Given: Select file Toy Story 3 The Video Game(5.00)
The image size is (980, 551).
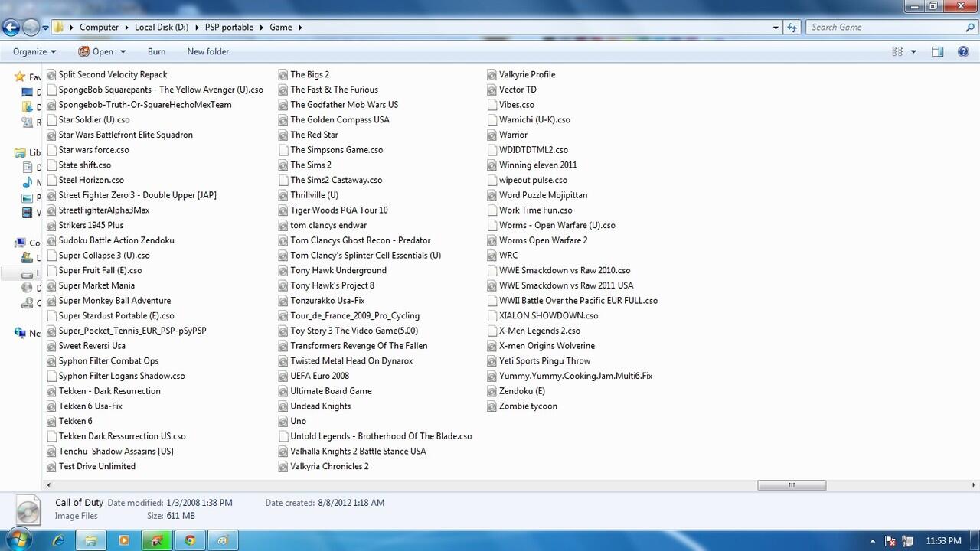Looking at the screenshot, I should coord(354,331).
